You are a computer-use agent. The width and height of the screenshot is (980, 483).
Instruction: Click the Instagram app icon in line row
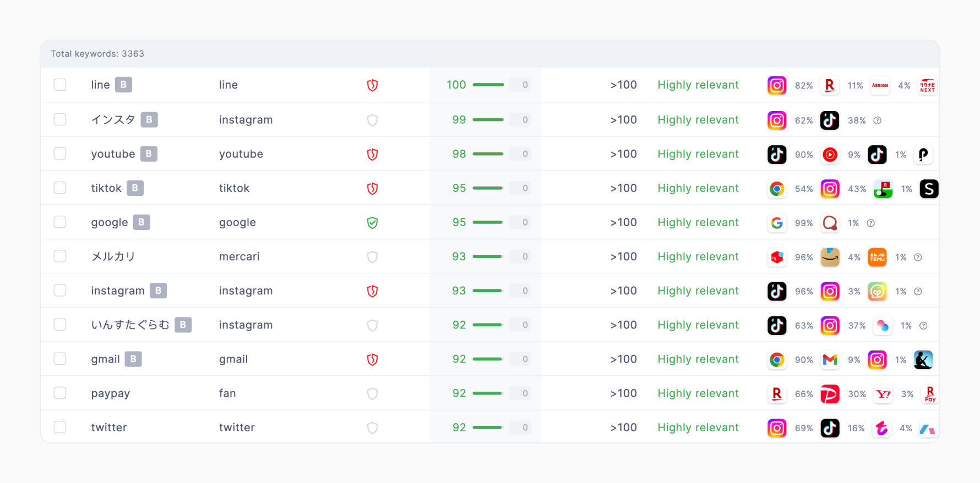[x=776, y=85]
